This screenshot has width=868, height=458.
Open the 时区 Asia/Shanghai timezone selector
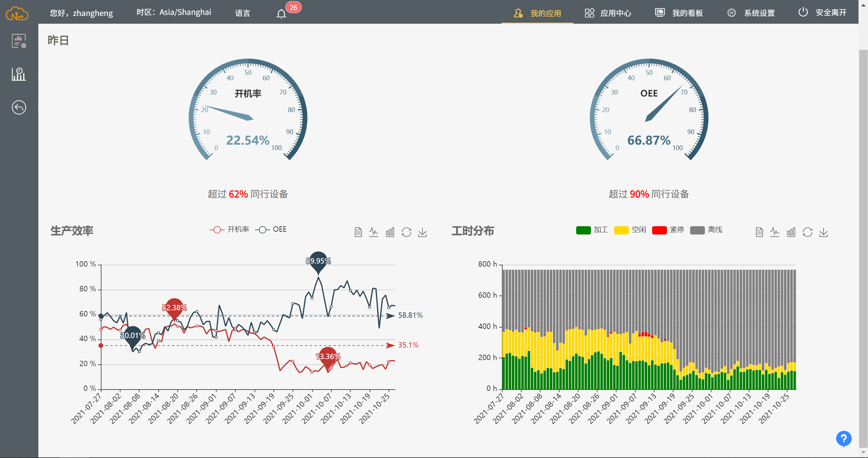(x=174, y=13)
